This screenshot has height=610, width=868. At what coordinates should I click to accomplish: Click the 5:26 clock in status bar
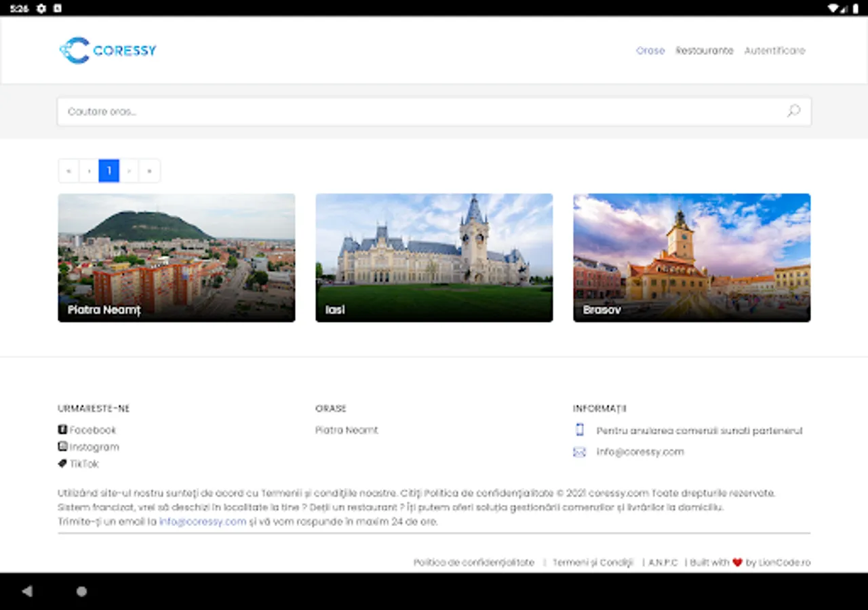19,8
